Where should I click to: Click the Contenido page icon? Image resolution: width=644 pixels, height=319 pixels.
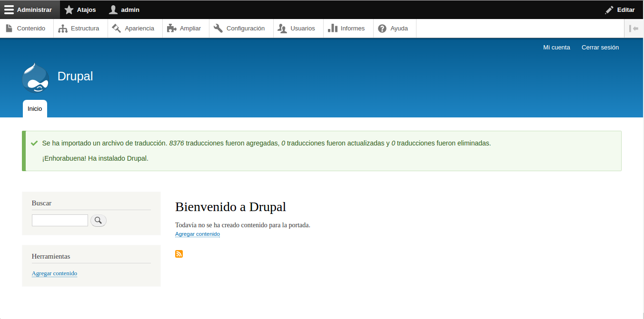coord(9,29)
